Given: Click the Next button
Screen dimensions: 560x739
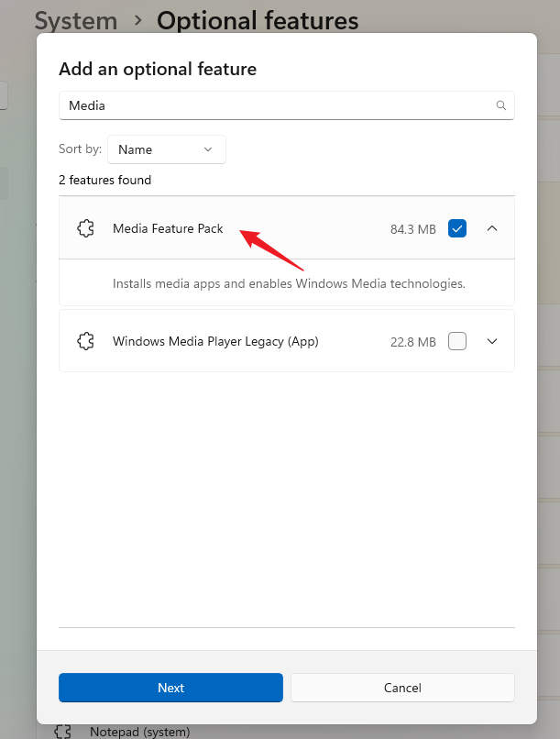Looking at the screenshot, I should (x=171, y=688).
